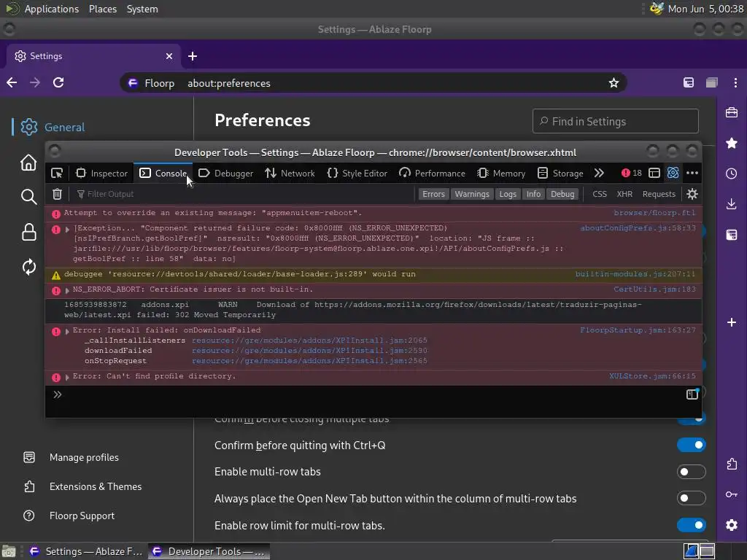Image resolution: width=747 pixels, height=560 pixels.
Task: Toggle the Requests filter in console
Action: tap(659, 194)
